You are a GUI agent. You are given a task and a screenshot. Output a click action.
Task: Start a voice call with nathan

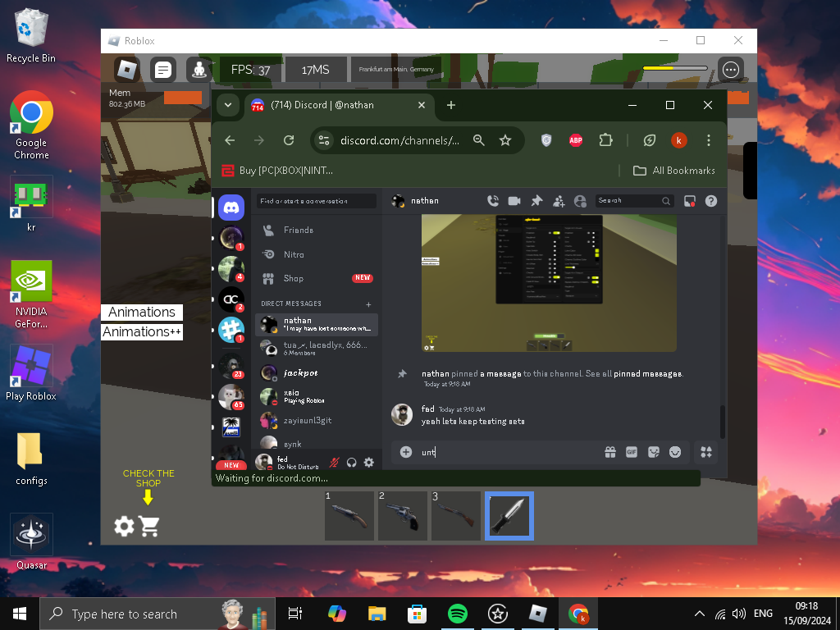[493, 201]
